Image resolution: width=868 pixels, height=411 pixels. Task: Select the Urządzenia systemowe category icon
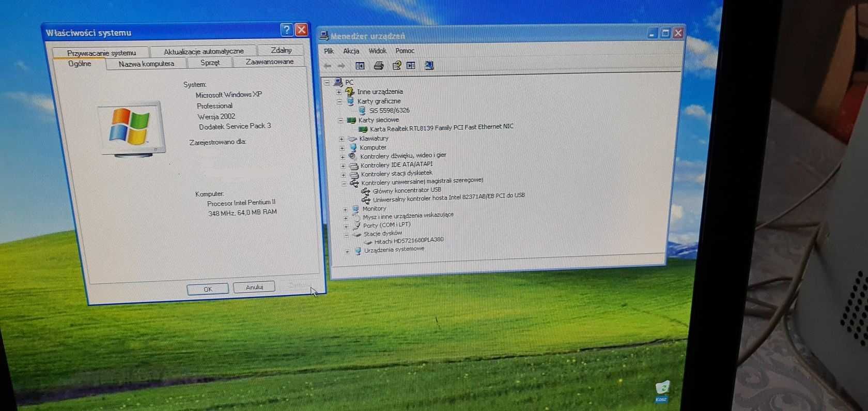pyautogui.click(x=358, y=251)
